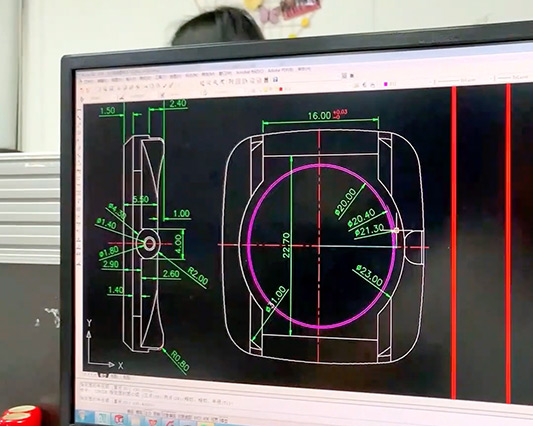Select the ø23.00 diameter dimension

(x=369, y=276)
